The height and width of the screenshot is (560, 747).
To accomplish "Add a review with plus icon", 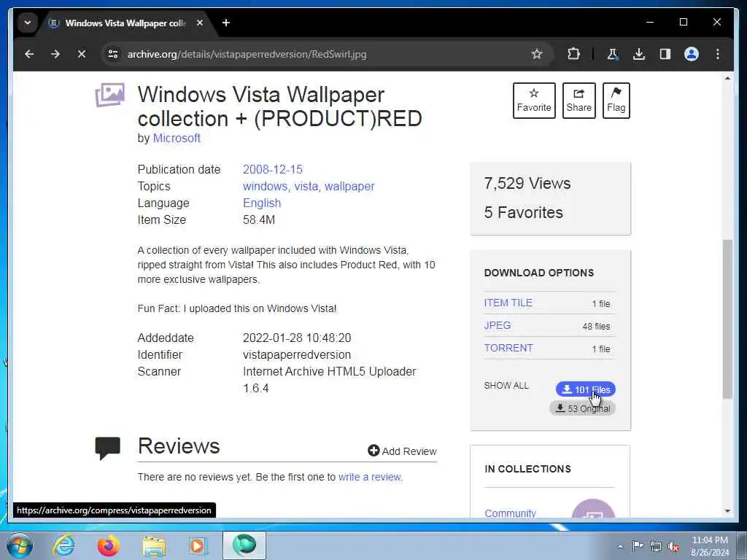I will [x=402, y=451].
